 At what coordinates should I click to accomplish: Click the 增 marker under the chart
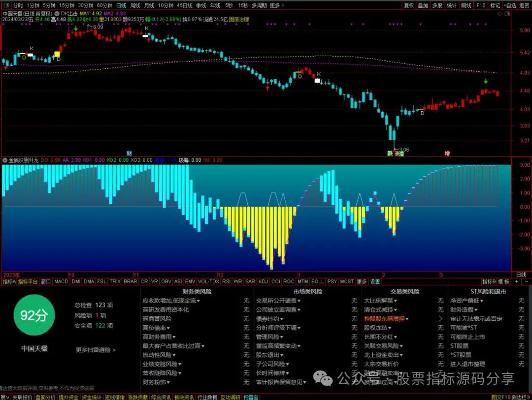447,153
